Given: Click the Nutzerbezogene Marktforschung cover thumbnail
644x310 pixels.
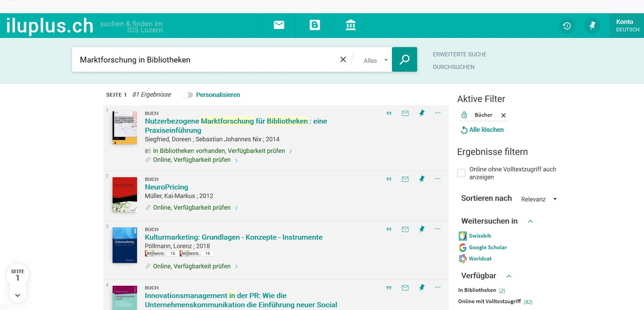Looking at the screenshot, I should (x=125, y=128).
